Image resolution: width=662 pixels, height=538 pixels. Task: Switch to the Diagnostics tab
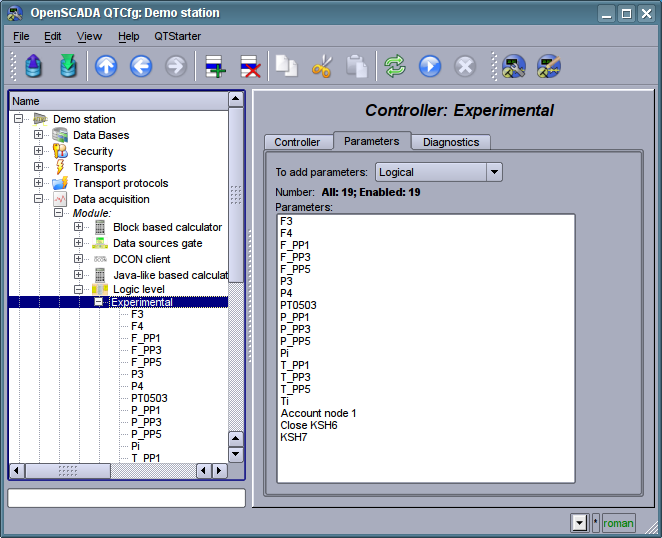[x=451, y=142]
